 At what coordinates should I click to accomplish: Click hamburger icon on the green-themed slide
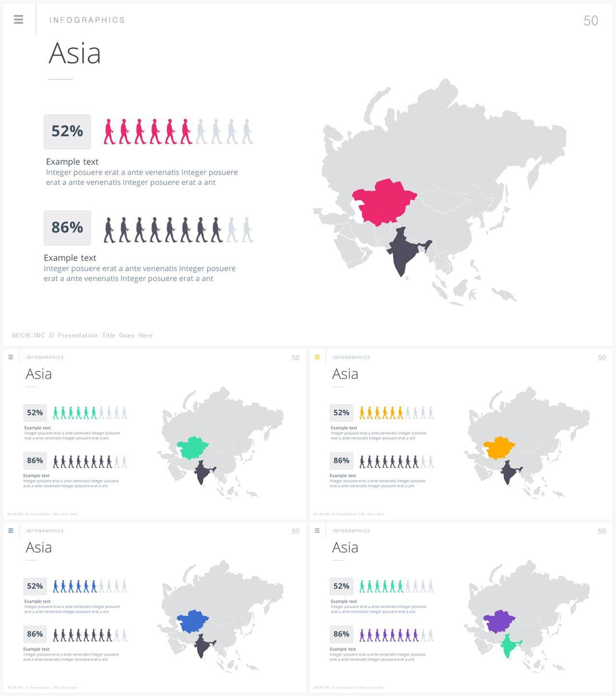tap(11, 357)
